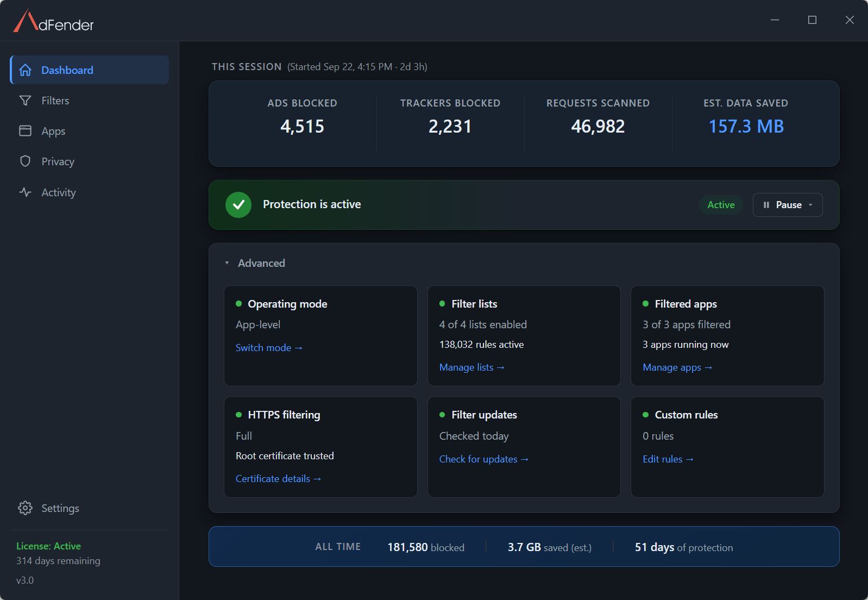The height and width of the screenshot is (600, 868).
Task: Click the Active status badge
Action: coord(721,205)
